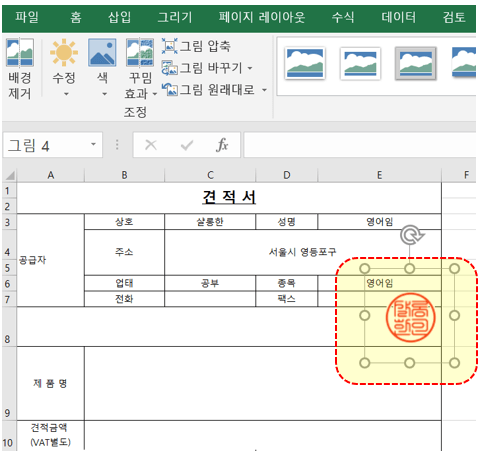Viewport: 484px width, 459px height.
Task: Click the 업태 cell
Action: (x=124, y=283)
